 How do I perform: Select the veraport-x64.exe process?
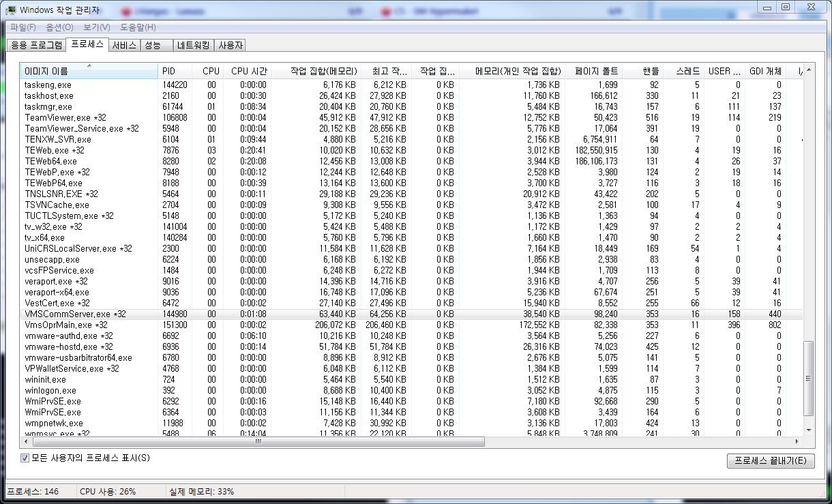[413, 292]
